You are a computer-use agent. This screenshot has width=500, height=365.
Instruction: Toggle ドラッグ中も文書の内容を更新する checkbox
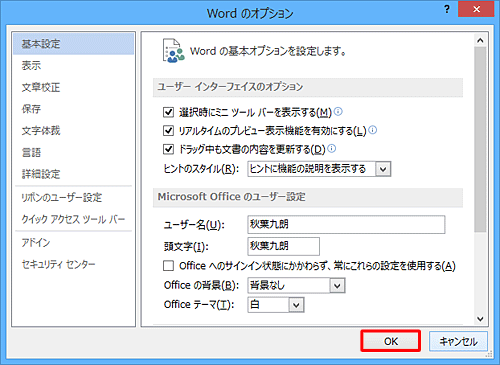168,149
